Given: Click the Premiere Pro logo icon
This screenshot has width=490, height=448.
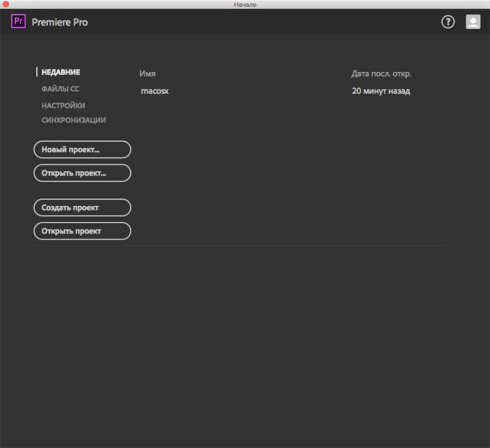Looking at the screenshot, I should pyautogui.click(x=18, y=21).
